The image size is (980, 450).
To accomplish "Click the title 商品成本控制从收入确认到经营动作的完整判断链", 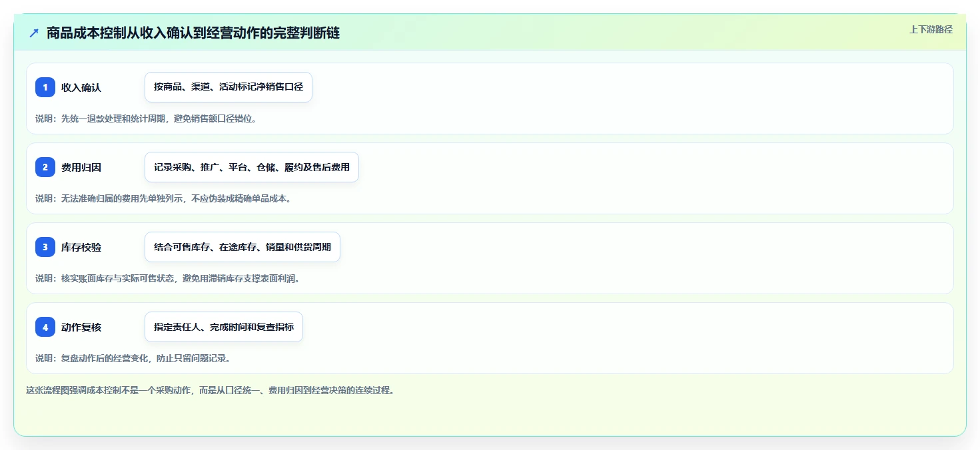I will pos(193,33).
